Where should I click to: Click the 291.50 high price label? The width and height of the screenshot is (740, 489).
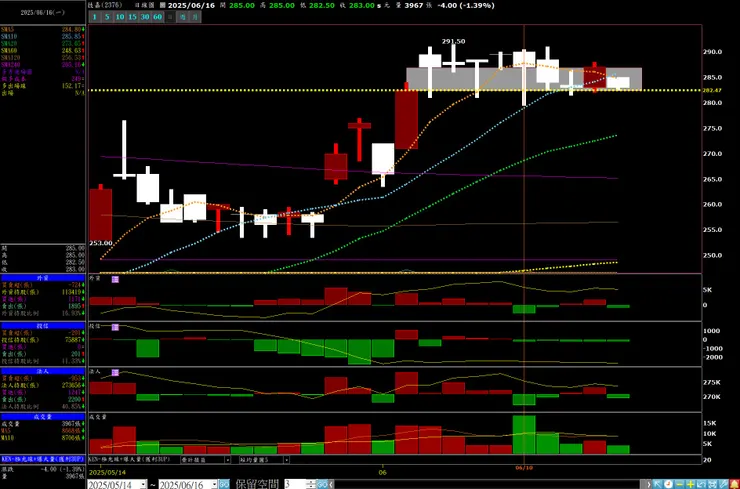tap(453, 42)
